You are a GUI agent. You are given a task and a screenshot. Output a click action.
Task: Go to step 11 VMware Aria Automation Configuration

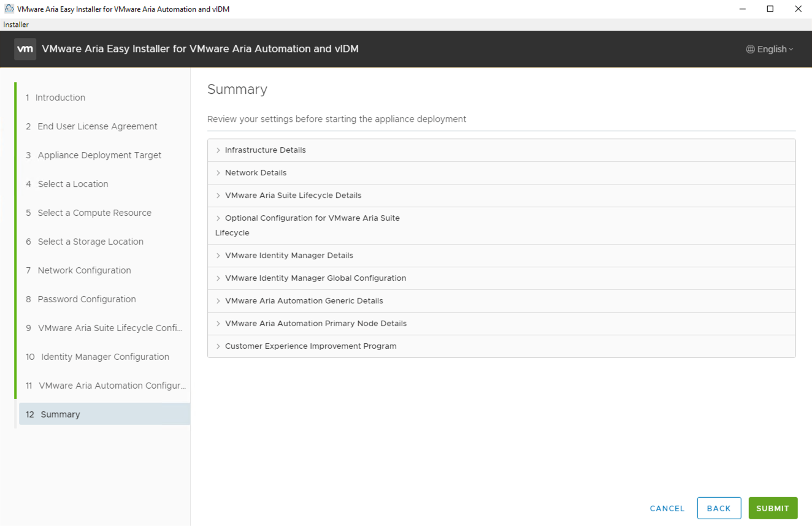click(x=104, y=386)
